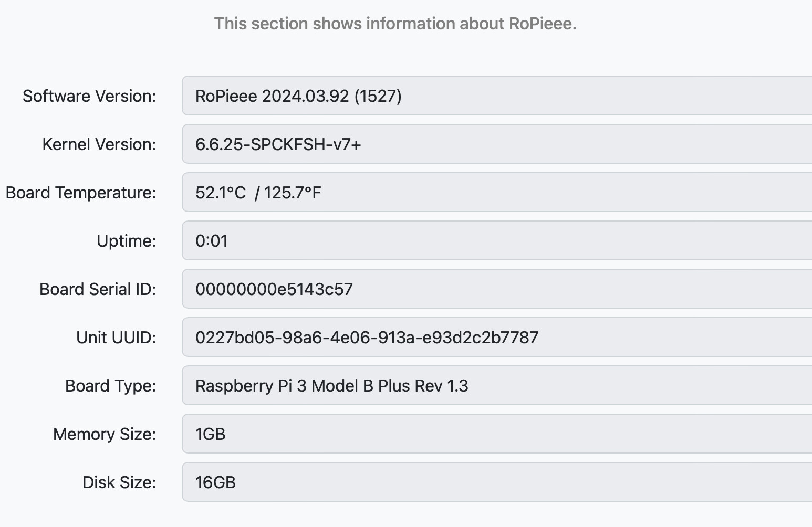Select the Memory Size 1GB field
Image resolution: width=812 pixels, height=527 pixels.
pos(497,434)
